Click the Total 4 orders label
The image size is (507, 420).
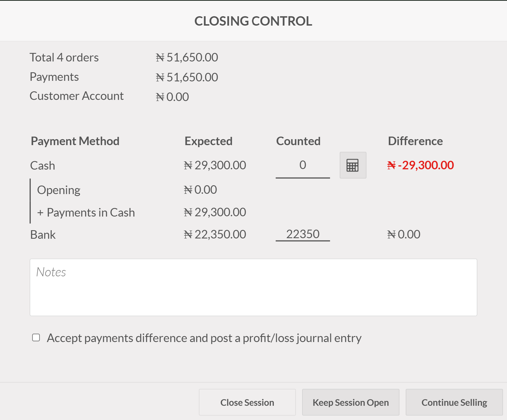click(64, 57)
